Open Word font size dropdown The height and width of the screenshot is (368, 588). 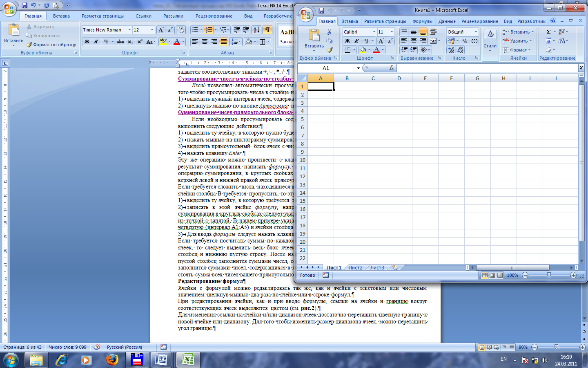152,30
